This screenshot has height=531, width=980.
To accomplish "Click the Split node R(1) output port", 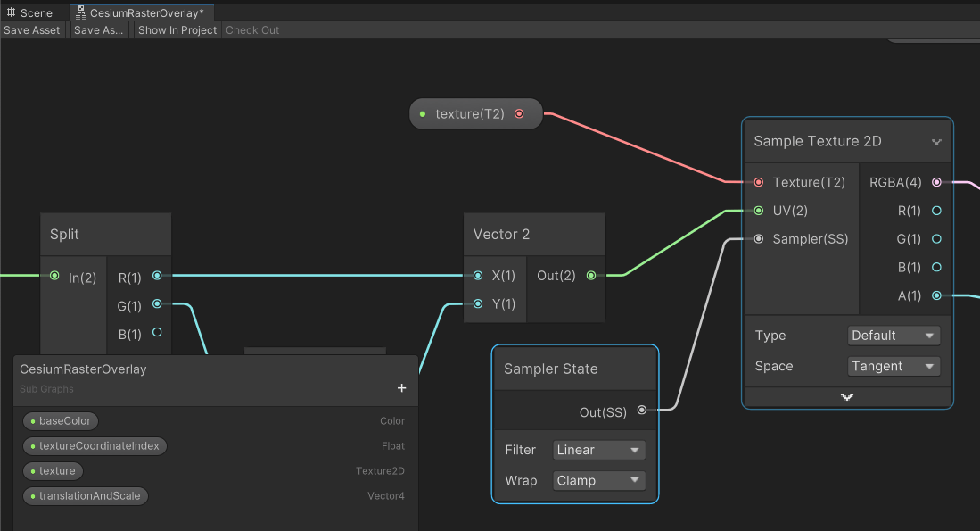I will tap(158, 276).
